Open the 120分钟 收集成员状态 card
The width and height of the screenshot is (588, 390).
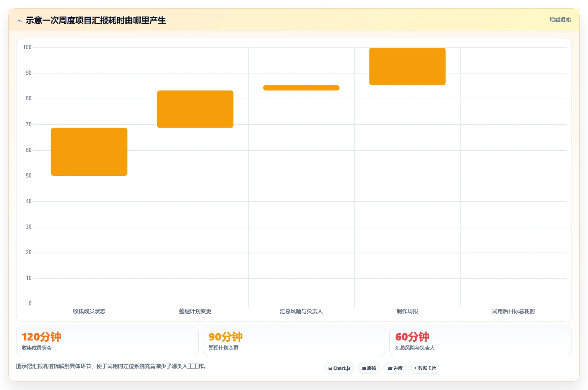pyautogui.click(x=107, y=341)
